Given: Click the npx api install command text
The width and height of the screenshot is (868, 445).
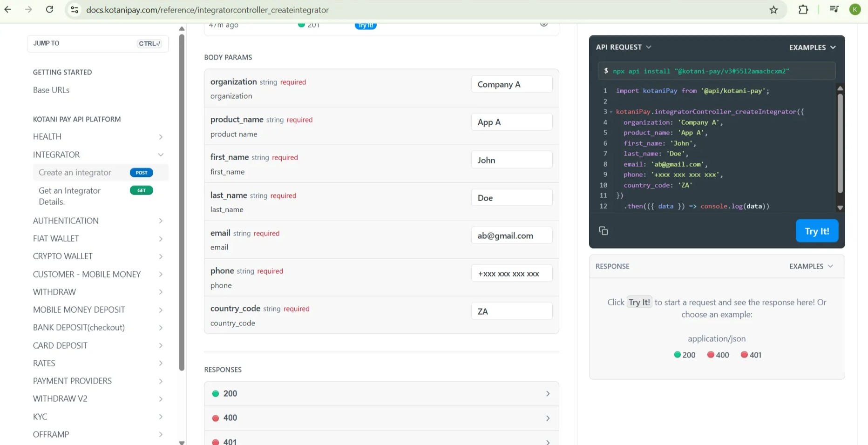Looking at the screenshot, I should pos(701,71).
